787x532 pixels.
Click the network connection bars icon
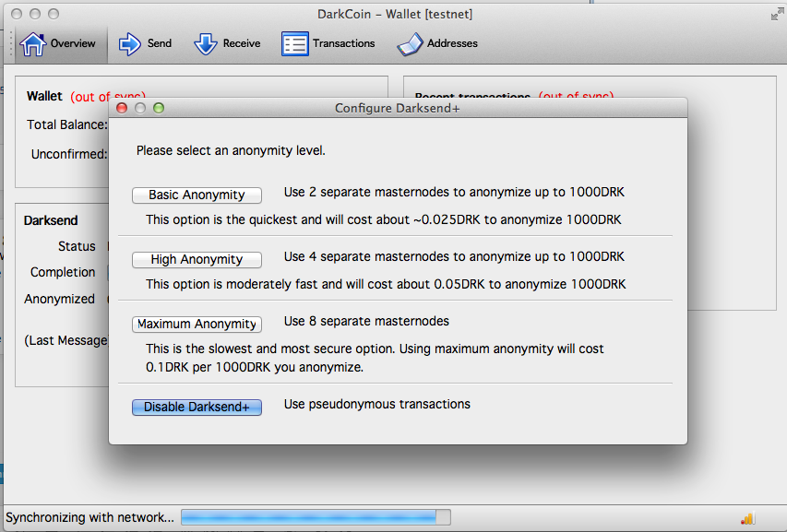pos(748,518)
